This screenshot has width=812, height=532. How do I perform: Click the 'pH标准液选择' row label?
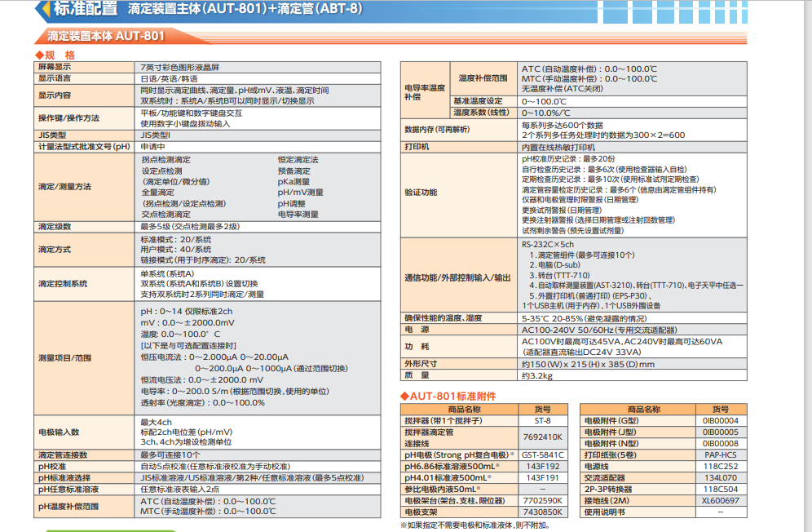click(x=64, y=477)
